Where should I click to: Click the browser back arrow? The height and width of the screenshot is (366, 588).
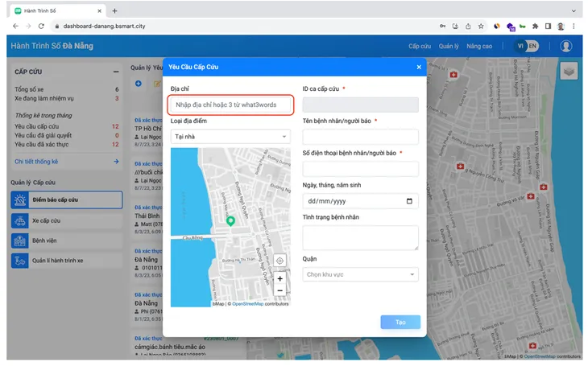point(15,27)
